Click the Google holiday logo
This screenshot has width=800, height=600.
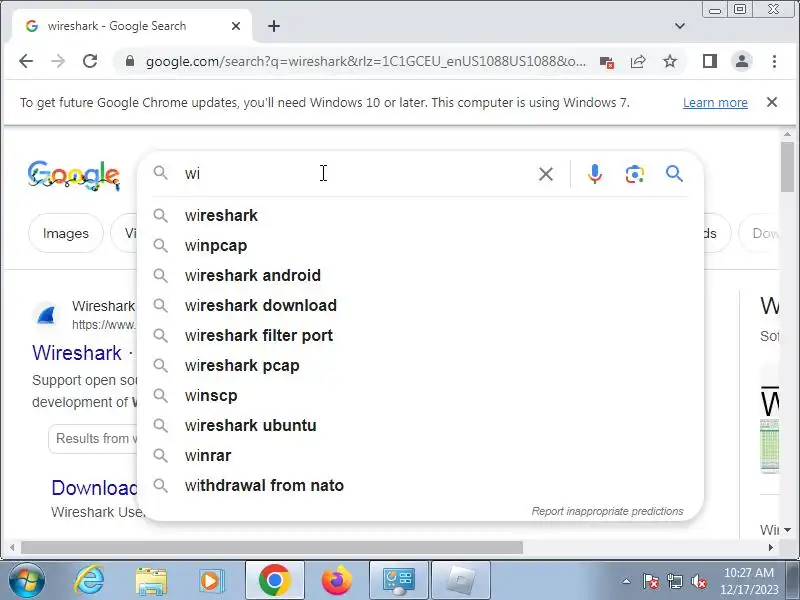[74, 176]
